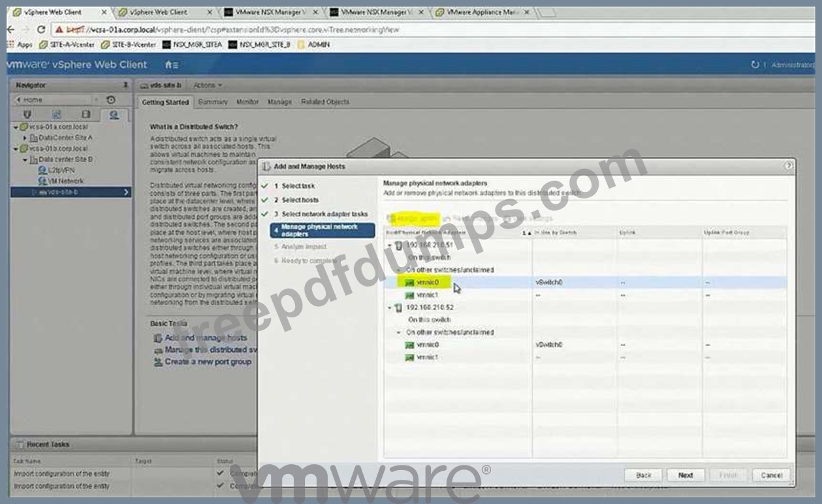Collapse the vcsa-01a.corp.local tree node
822x504 pixels.
click(16, 127)
